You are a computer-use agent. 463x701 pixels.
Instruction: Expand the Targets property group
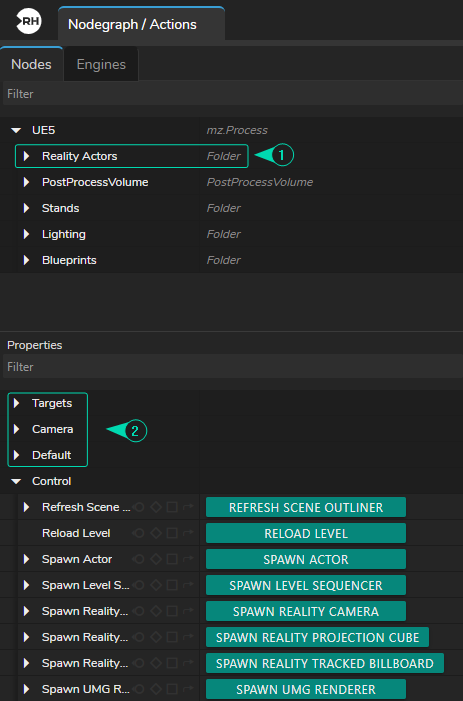coord(17,403)
